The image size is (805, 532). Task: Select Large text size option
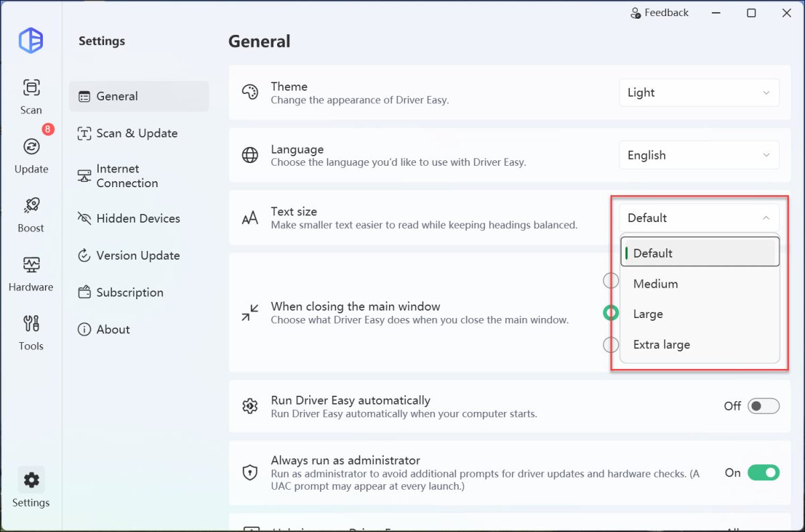coord(700,314)
